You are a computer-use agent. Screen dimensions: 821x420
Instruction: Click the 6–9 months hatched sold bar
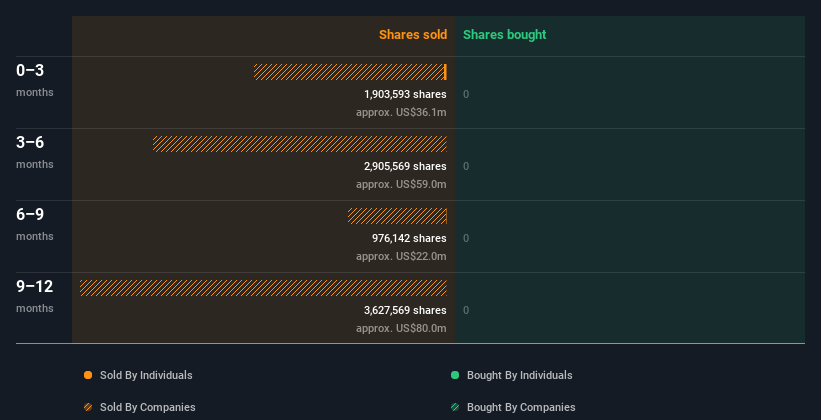(x=397, y=216)
